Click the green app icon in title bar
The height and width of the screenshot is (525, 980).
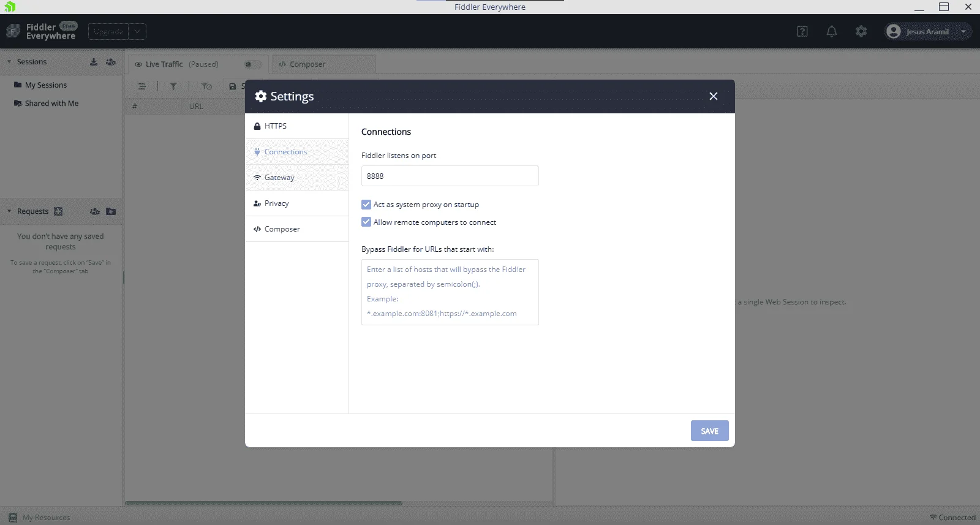(10, 7)
